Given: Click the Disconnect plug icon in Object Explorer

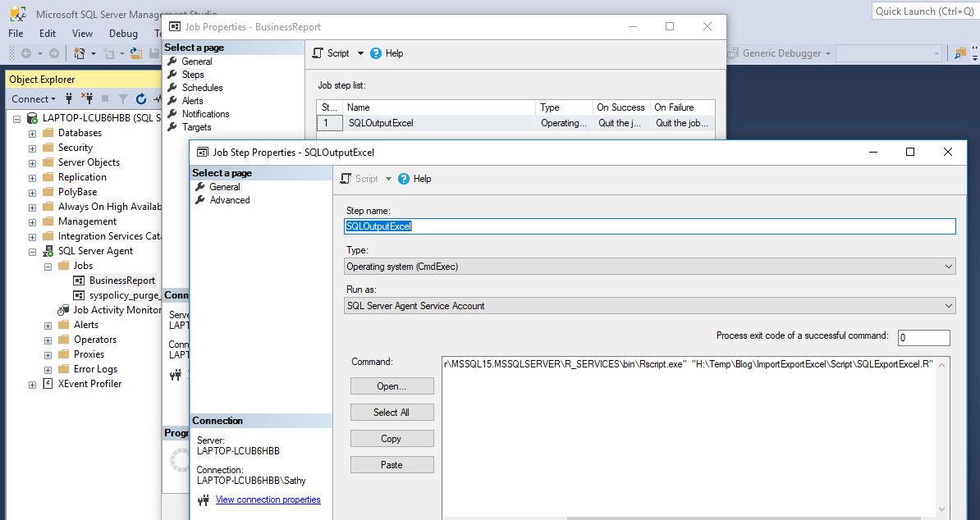Looking at the screenshot, I should (87, 98).
